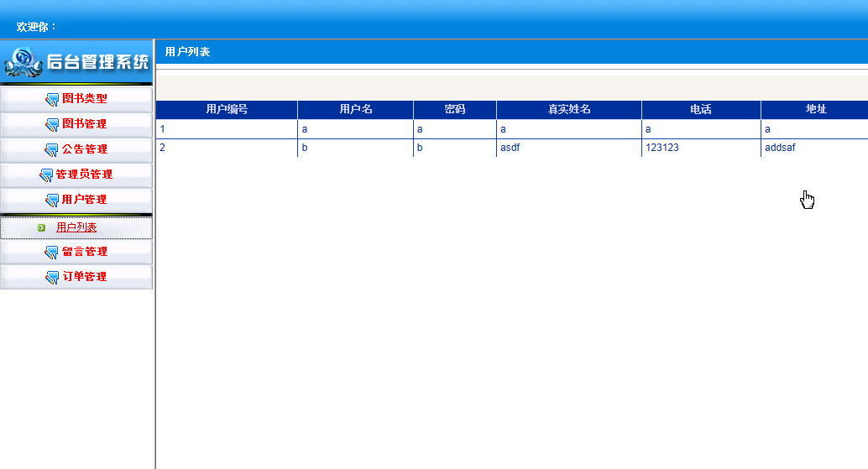Click the 用户编号 column header
The image size is (868, 469).
227,110
